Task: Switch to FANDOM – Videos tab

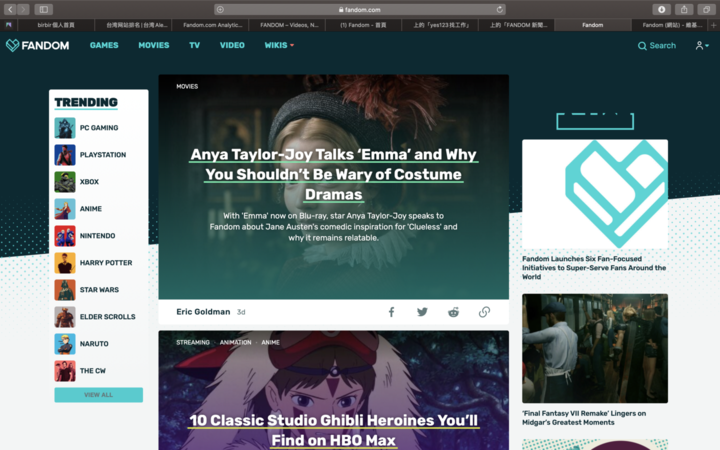Action: point(287,25)
